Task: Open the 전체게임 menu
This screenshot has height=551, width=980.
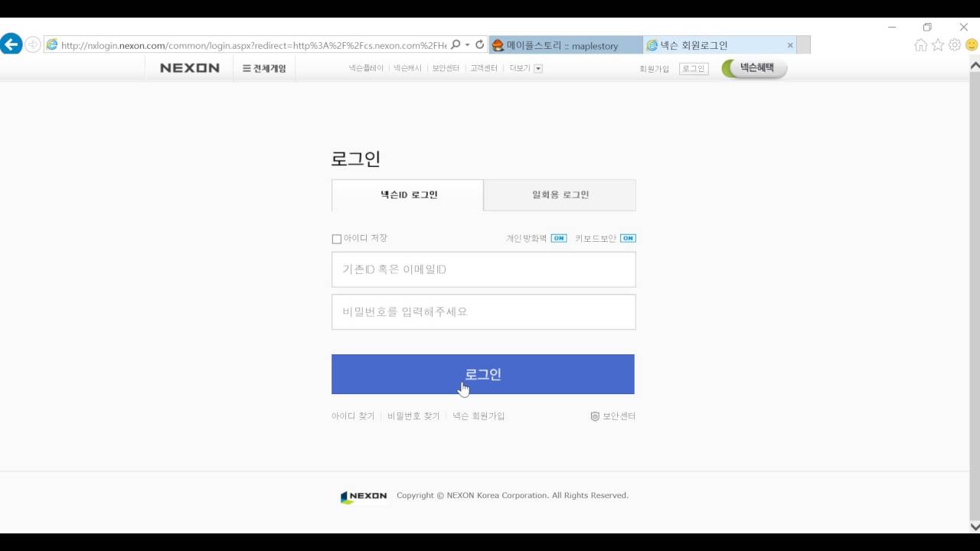Action: (x=264, y=68)
